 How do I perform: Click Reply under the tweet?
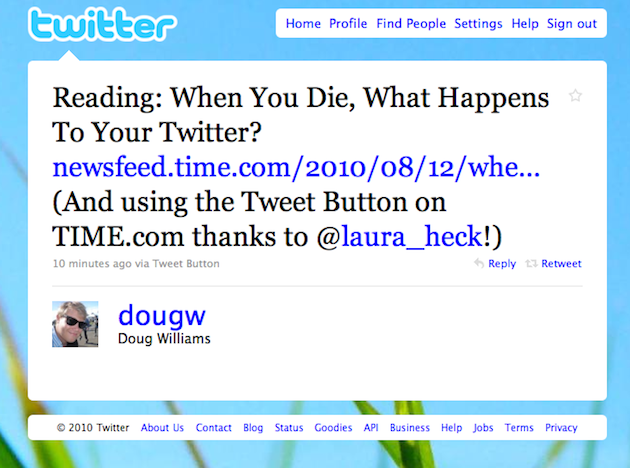[502, 264]
